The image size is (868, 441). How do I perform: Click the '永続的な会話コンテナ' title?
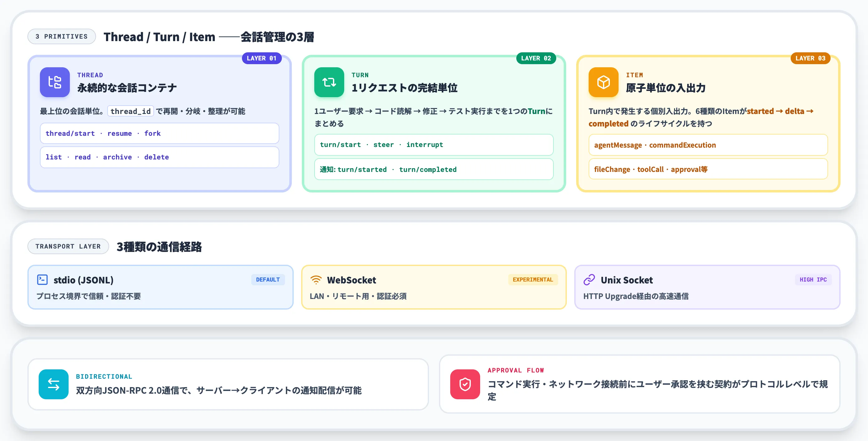click(127, 88)
